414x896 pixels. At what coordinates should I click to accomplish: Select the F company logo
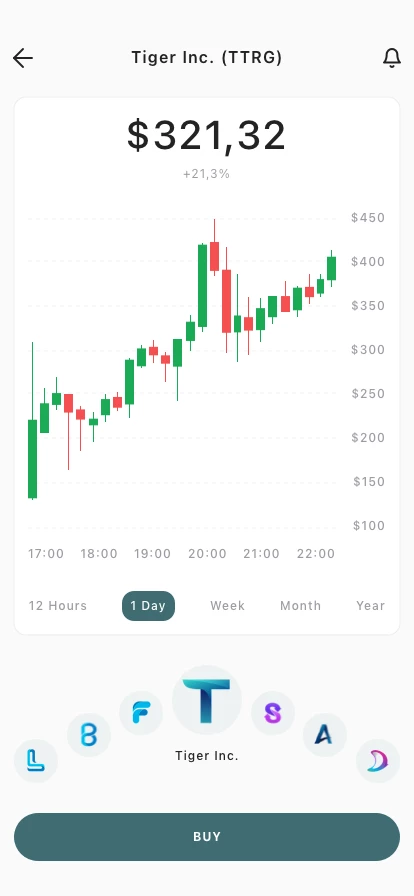141,713
